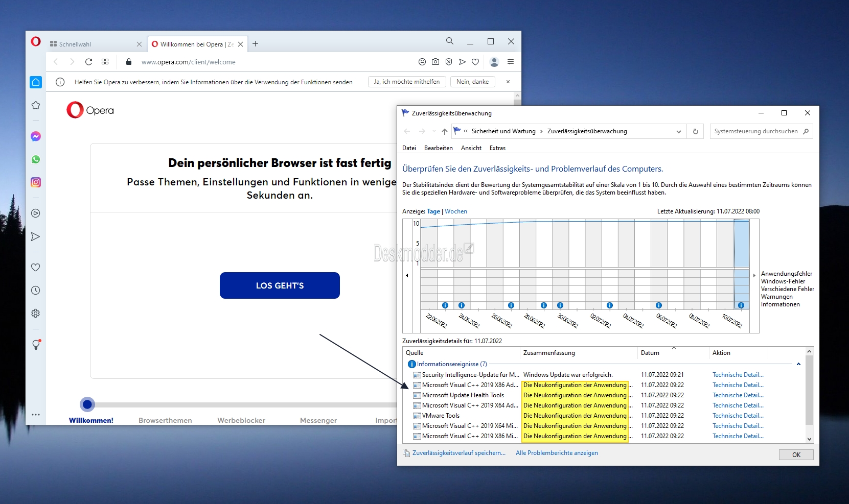
Task: Click the Willkommen progress slider dot
Action: (87, 404)
